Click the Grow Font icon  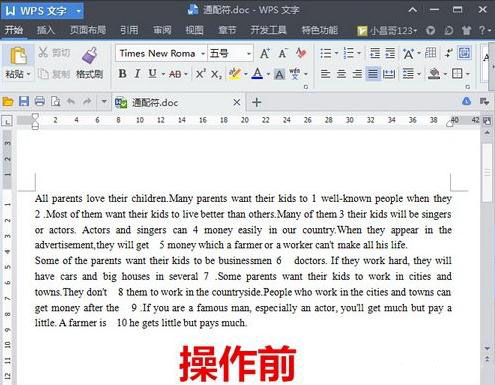pos(265,53)
